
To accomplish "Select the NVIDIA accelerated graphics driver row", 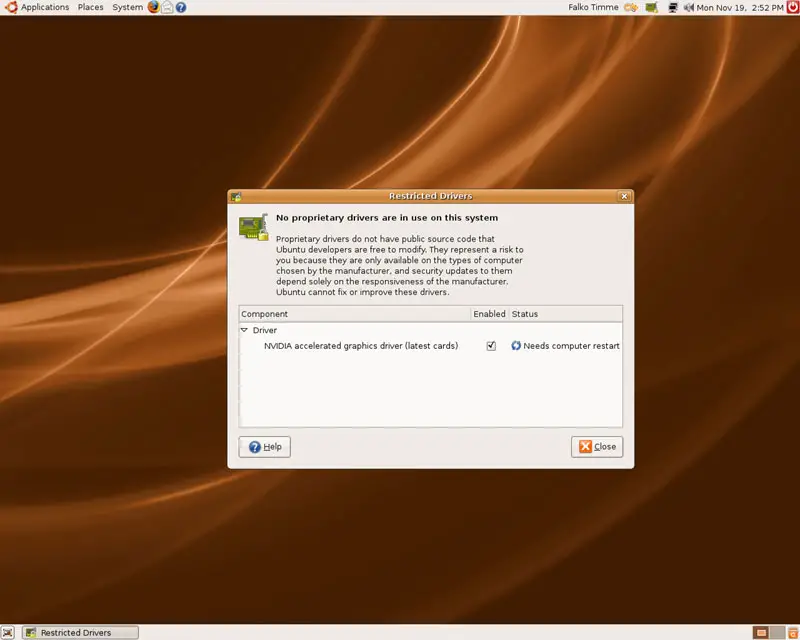I will click(360, 346).
